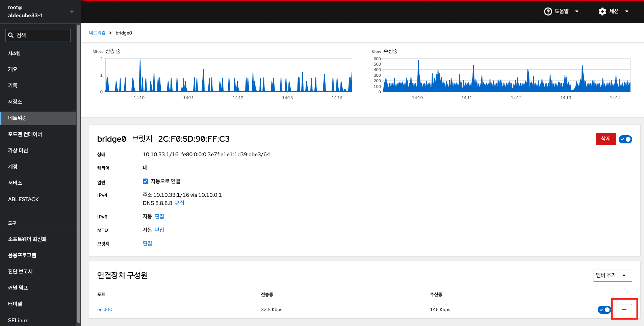
Task: Expand the member add dropdown
Action: pyautogui.click(x=612, y=275)
